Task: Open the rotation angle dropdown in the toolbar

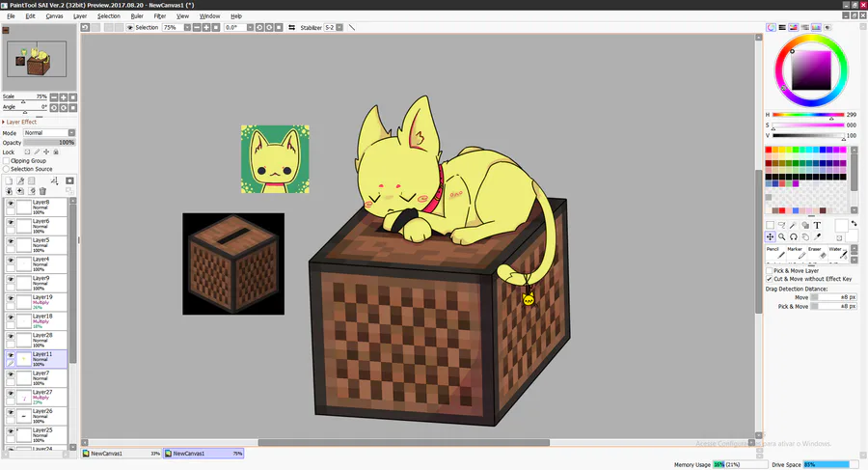Action: (250, 27)
